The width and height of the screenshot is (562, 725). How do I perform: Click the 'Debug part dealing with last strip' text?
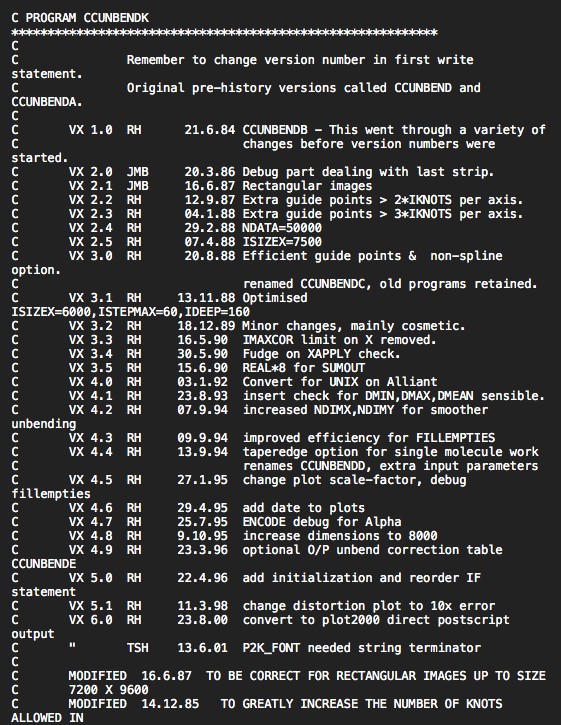point(368,172)
